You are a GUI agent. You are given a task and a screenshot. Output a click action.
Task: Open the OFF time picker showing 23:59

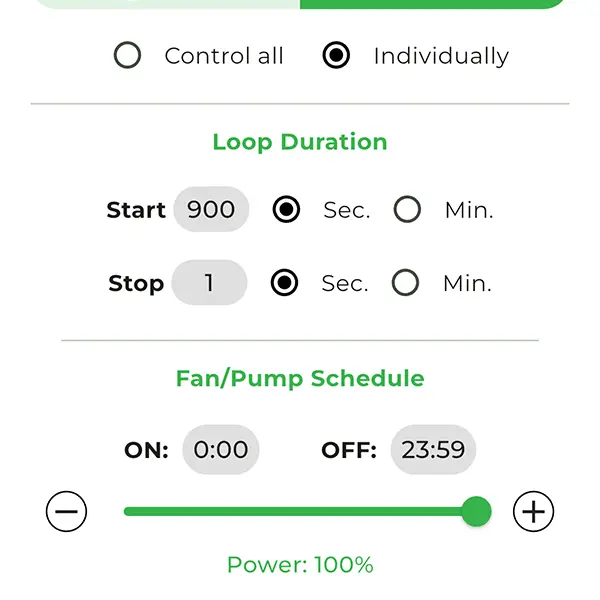pos(433,450)
